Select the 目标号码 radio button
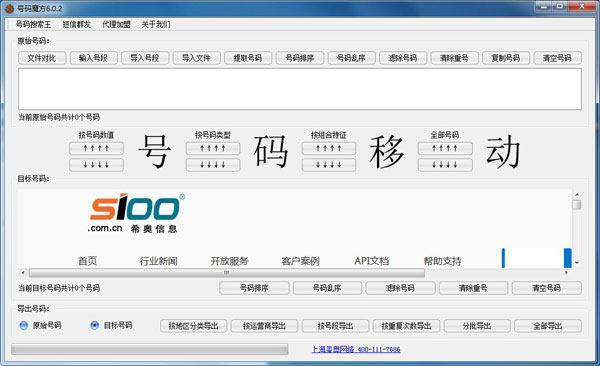The height and width of the screenshot is (366, 600). [x=95, y=325]
